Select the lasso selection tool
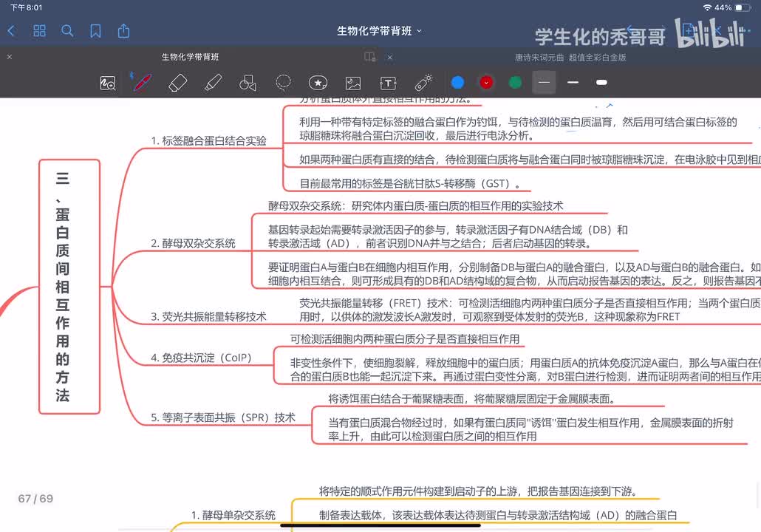 283,83
